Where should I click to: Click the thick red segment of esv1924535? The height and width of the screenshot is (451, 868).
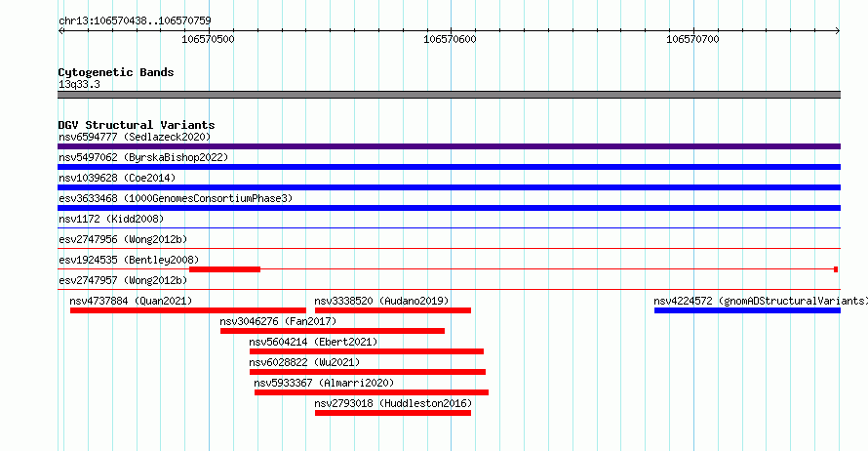click(224, 269)
